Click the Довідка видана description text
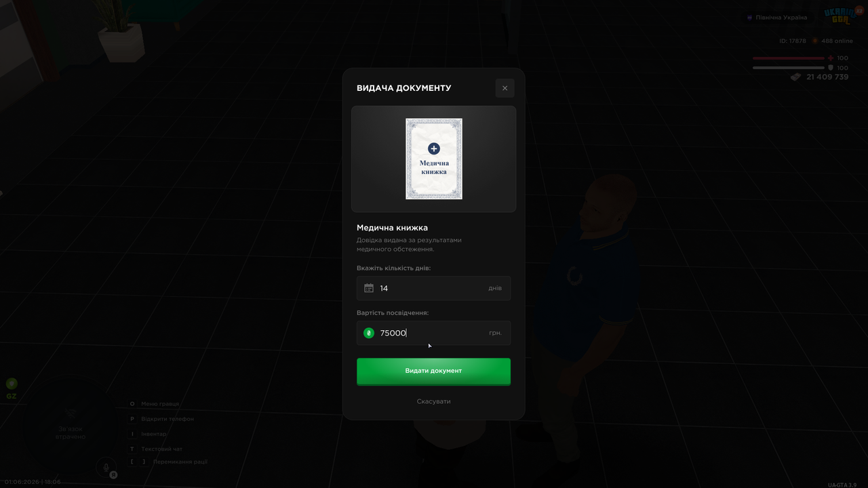Viewport: 868px width, 488px height. point(409,245)
